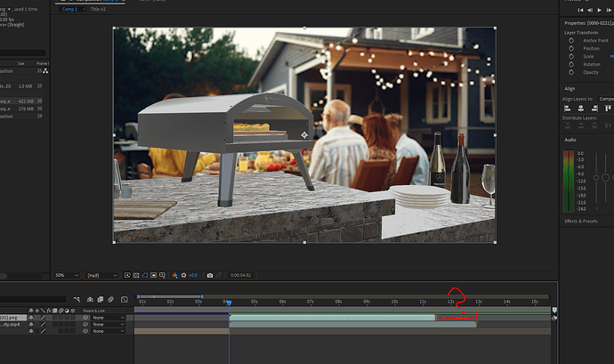Click the playhead current time indicator
Screen dimensions: 614x364
tap(229, 303)
